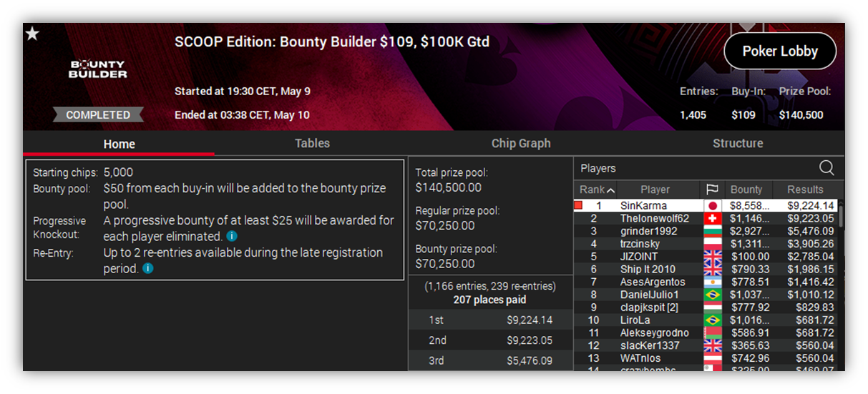Sort players by Rank column arrow
This screenshot has width=868, height=394.
610,190
